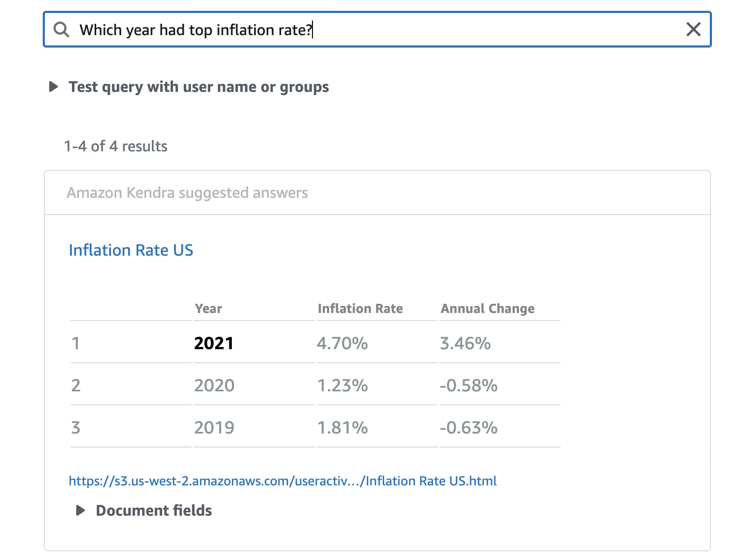
Task: Click the 3.46% annual change cell
Action: pos(465,343)
